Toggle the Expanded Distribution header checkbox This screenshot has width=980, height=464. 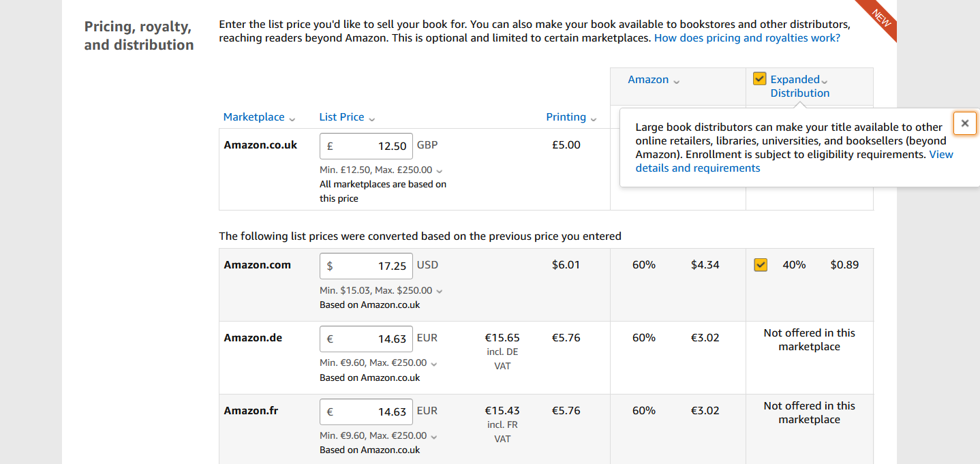point(760,79)
